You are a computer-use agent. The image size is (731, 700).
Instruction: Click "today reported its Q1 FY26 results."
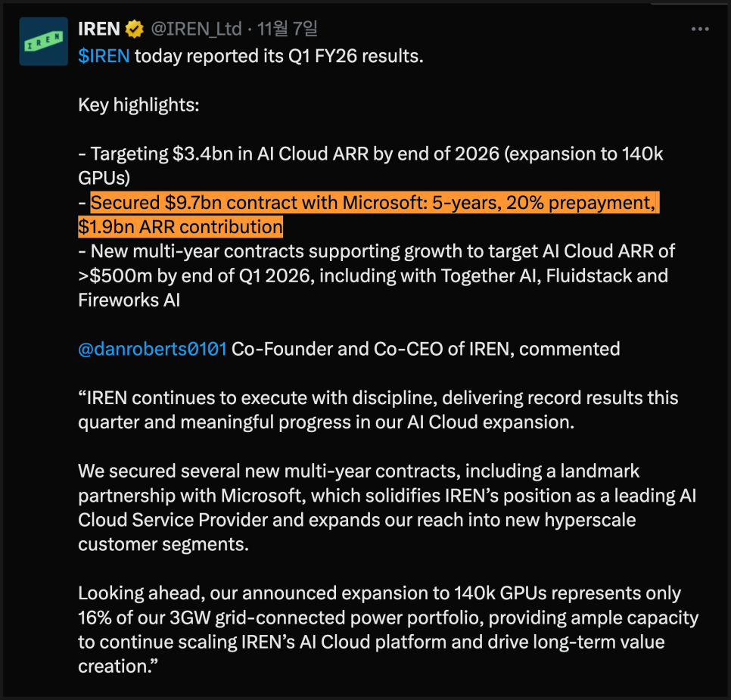coord(278,57)
